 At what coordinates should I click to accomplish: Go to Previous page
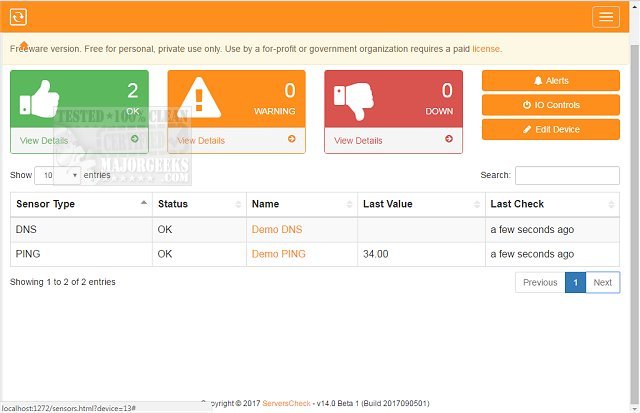point(540,282)
